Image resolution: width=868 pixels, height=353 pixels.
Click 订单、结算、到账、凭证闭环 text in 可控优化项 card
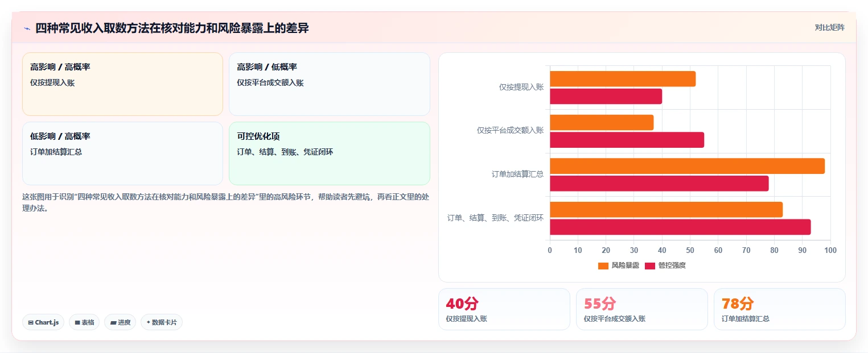[x=285, y=152]
